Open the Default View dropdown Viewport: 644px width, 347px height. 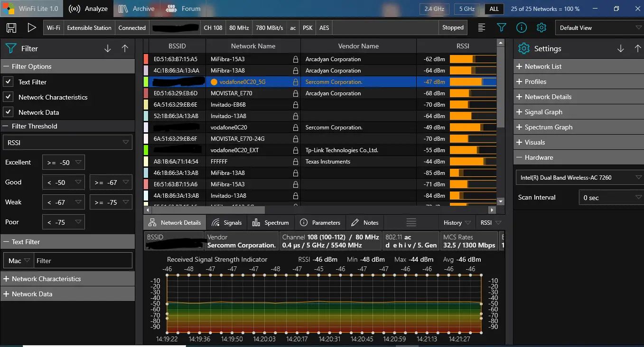click(x=599, y=27)
